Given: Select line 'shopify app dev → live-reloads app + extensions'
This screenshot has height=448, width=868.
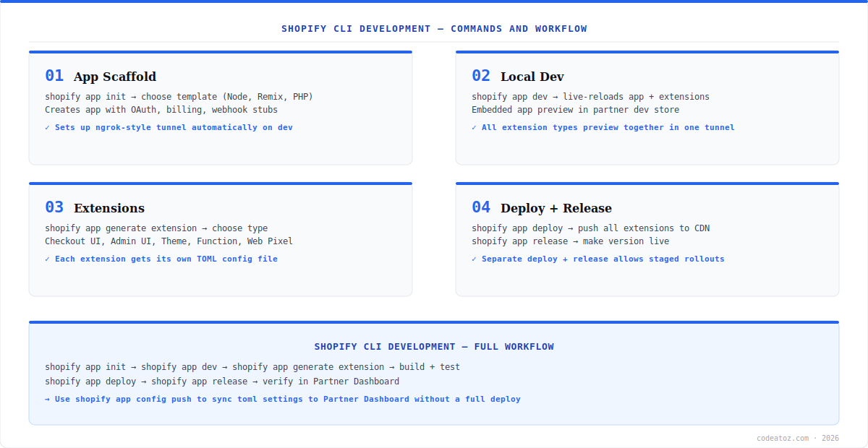Looking at the screenshot, I should click(590, 97).
